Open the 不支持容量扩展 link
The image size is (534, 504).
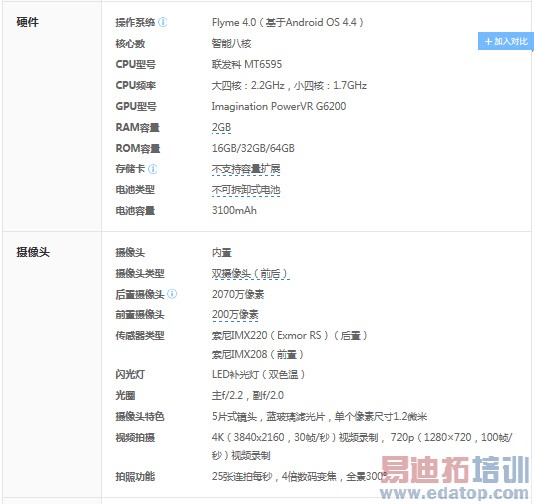[x=246, y=169]
